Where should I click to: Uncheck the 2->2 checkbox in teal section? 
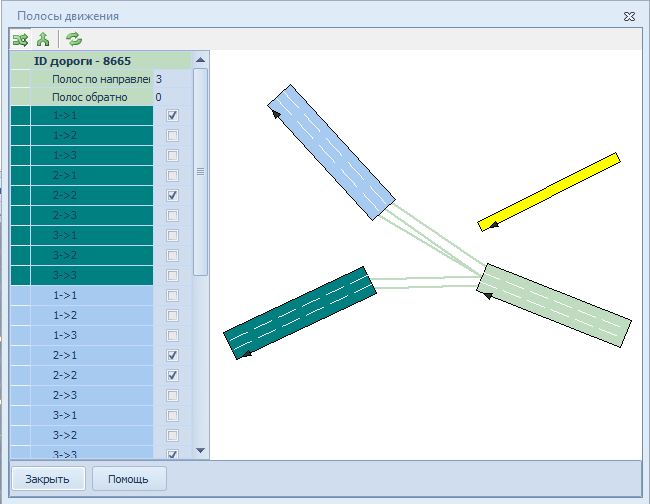(172, 195)
